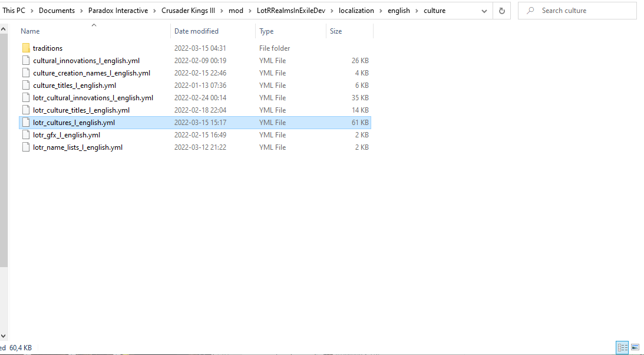Navigate to Documents breadcrumb
Image resolution: width=644 pixels, height=355 pixels.
tap(57, 11)
